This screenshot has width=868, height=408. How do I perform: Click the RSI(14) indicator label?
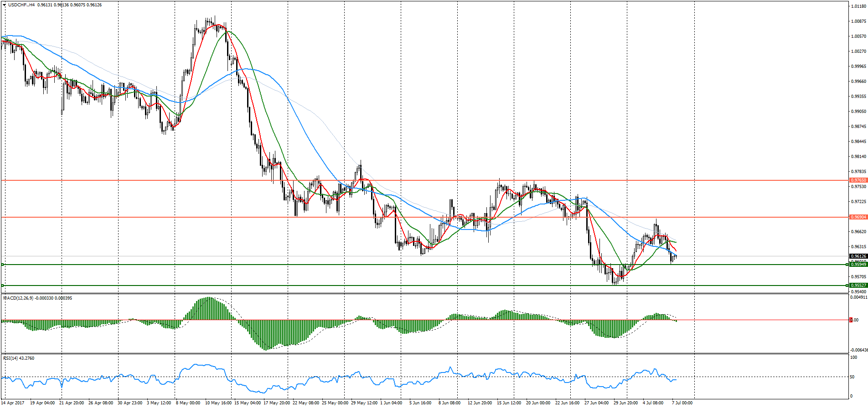(12, 358)
